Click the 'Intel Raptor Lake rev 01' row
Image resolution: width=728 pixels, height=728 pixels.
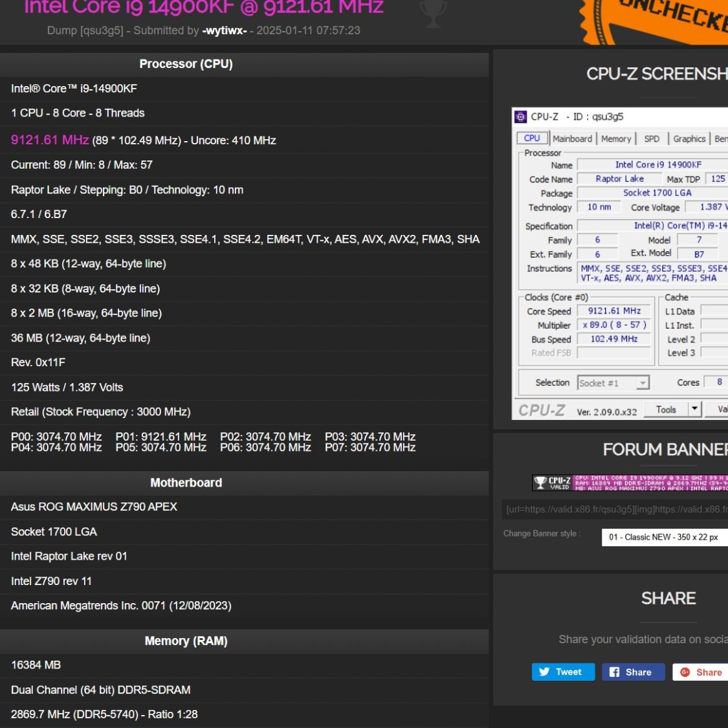coord(244,557)
